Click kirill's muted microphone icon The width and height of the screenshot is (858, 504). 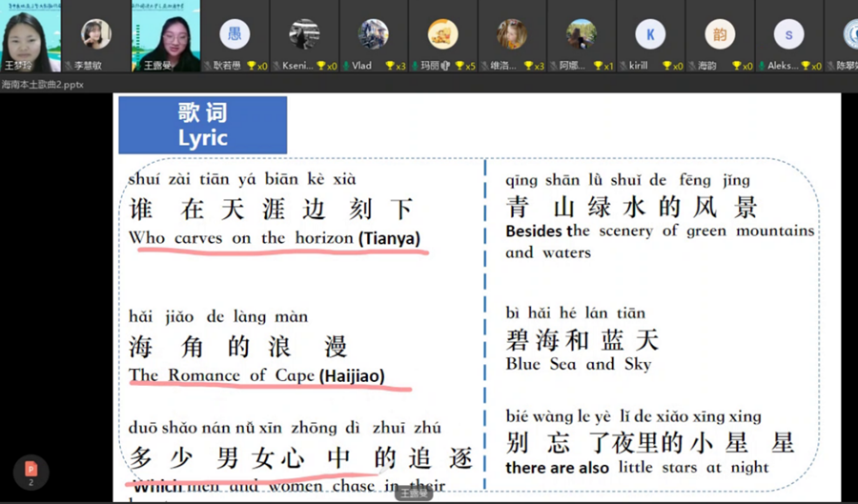[x=623, y=66]
